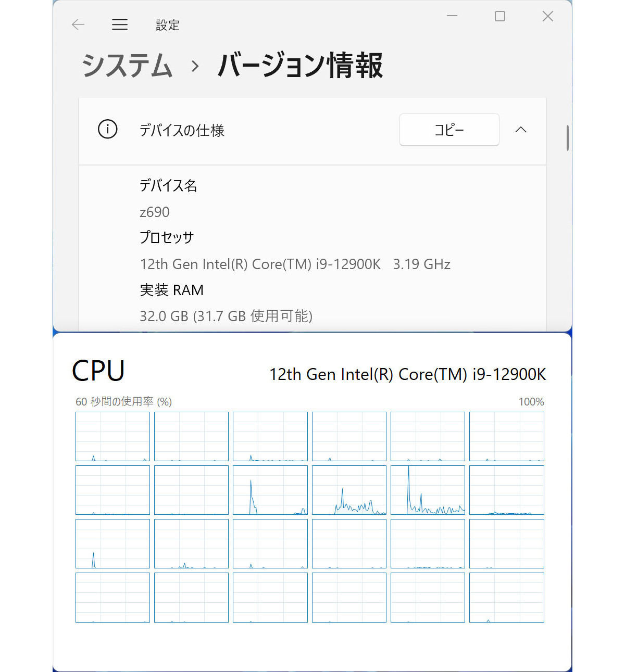625x672 pixels.
Task: Minimize the 設定 window
Action: coord(452,16)
